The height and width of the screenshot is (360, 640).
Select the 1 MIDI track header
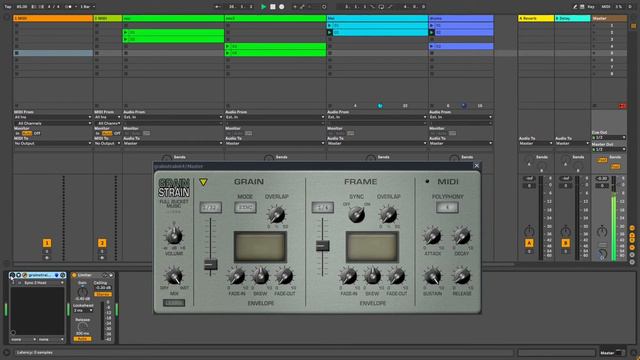point(53,18)
